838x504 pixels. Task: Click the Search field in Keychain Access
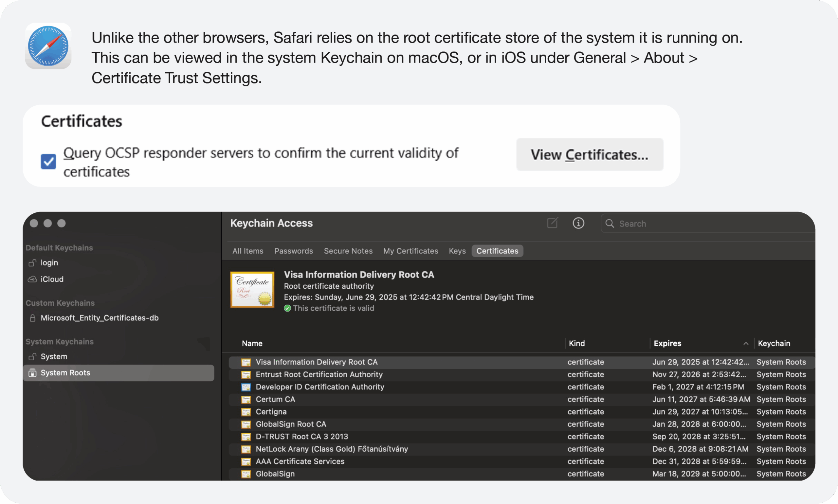click(x=708, y=224)
